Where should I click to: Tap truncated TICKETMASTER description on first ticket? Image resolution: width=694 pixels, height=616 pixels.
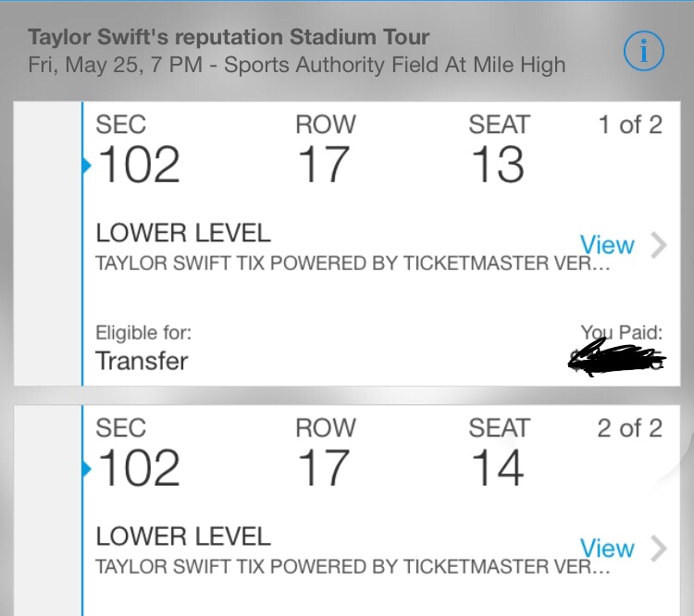point(353,264)
